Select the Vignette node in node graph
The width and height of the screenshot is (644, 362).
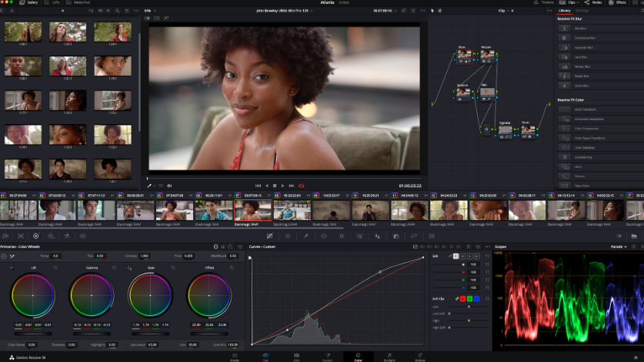[x=505, y=132]
